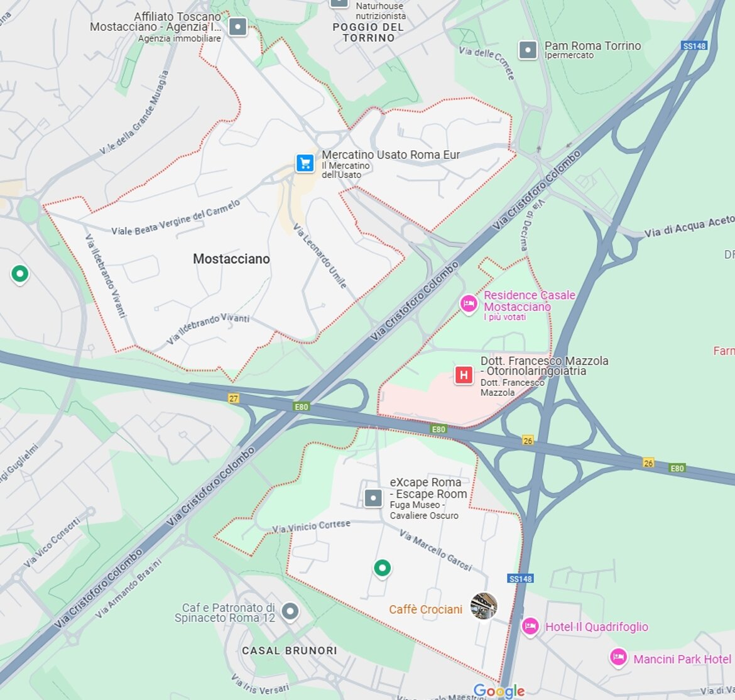735x700 pixels.
Task: Select the yellow exit 27 highway badge
Action: [x=234, y=398]
